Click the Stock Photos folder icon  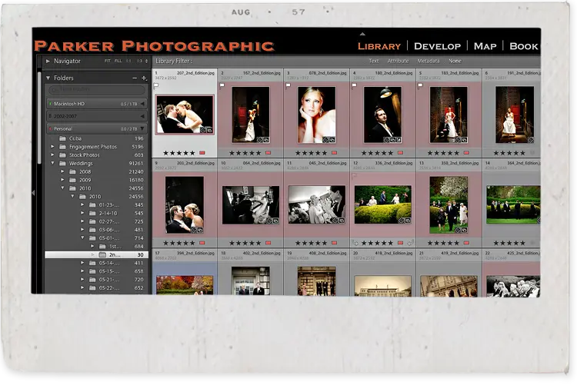point(62,155)
